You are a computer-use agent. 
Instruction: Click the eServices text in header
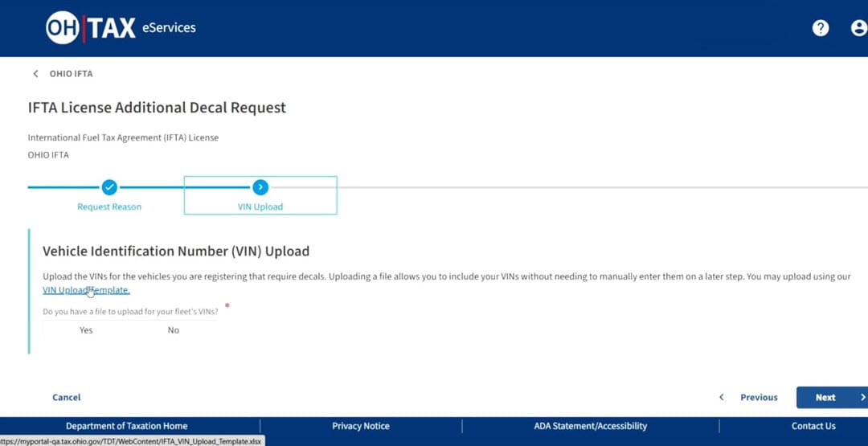(x=169, y=28)
